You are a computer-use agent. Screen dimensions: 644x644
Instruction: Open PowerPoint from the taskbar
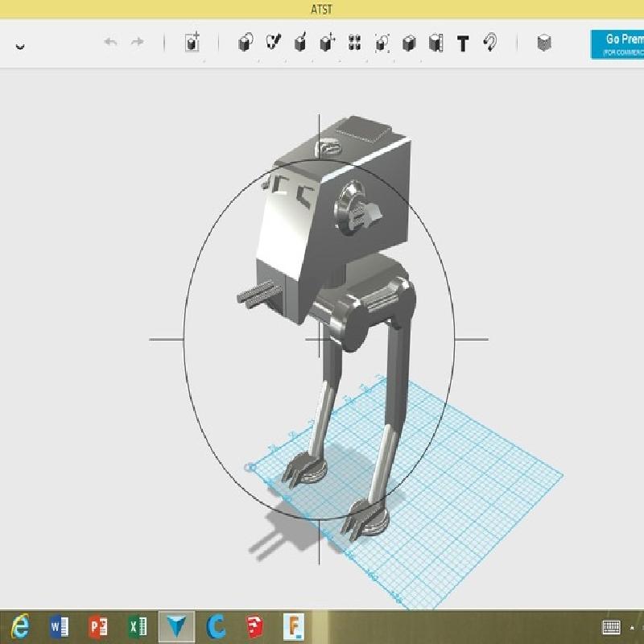97,627
